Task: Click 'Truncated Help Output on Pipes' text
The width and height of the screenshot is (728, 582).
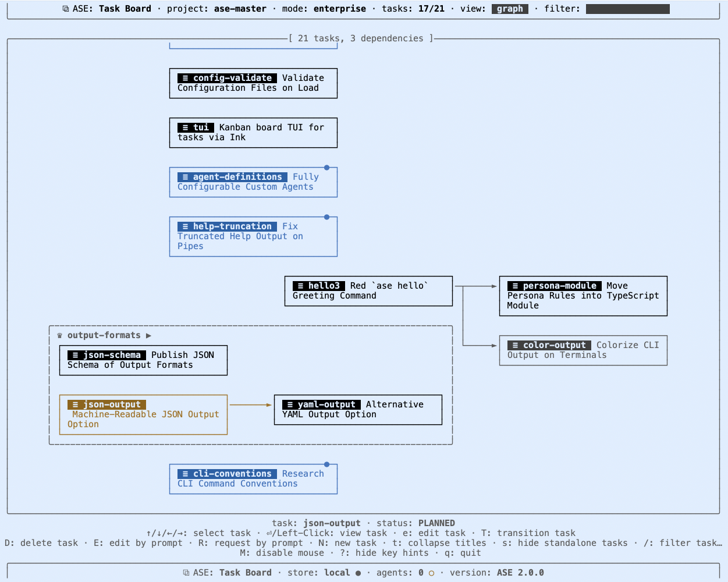Action: point(240,241)
